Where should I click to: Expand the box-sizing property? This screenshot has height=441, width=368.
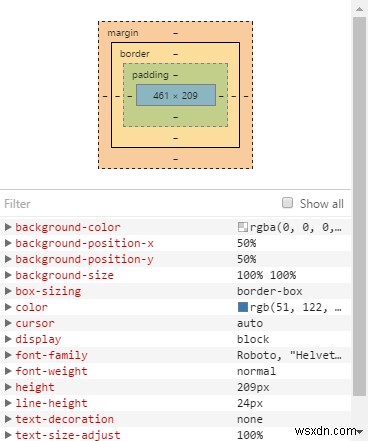click(x=8, y=291)
